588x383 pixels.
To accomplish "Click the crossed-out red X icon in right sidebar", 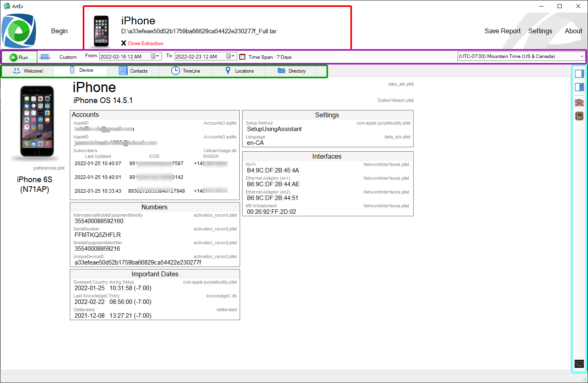I will click(x=579, y=103).
